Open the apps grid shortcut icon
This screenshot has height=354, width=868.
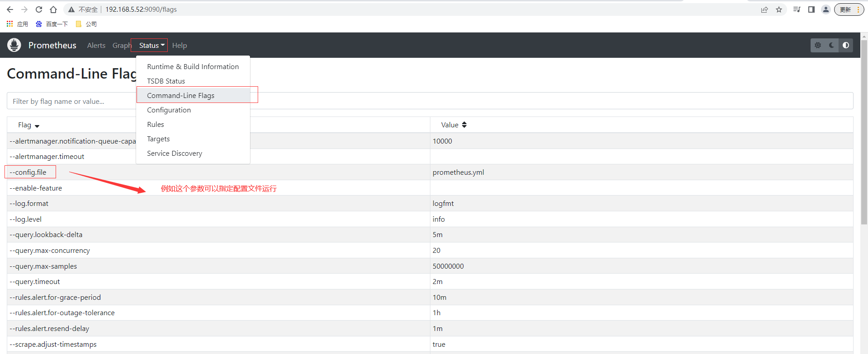(9, 24)
